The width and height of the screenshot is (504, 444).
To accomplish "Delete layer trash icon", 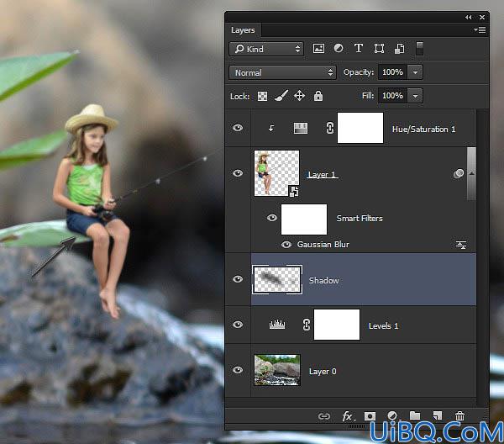I will [x=460, y=416].
